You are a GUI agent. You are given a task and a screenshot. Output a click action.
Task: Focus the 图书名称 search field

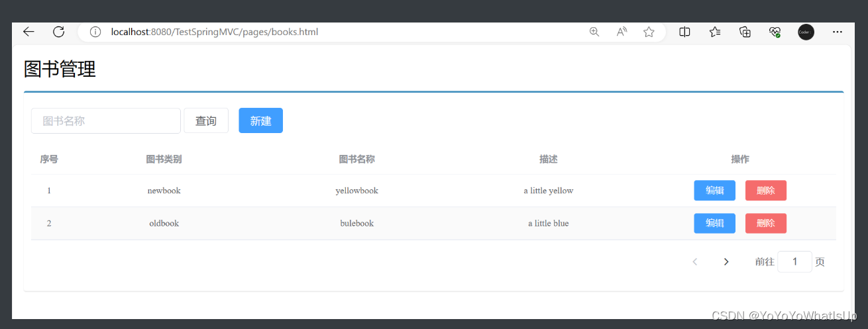point(106,120)
